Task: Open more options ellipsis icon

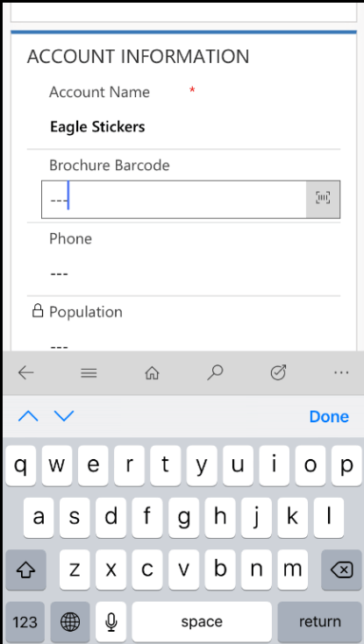Action: [341, 372]
